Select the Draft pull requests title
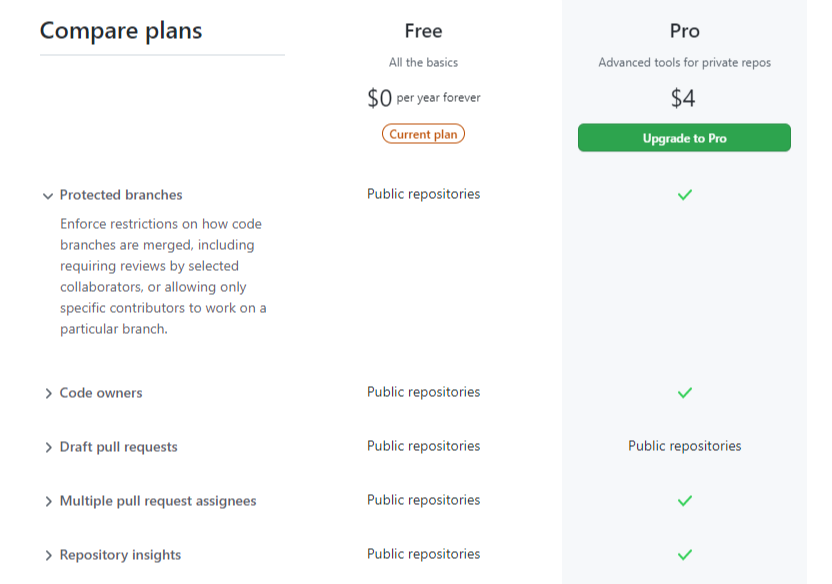The image size is (832, 584). [118, 447]
